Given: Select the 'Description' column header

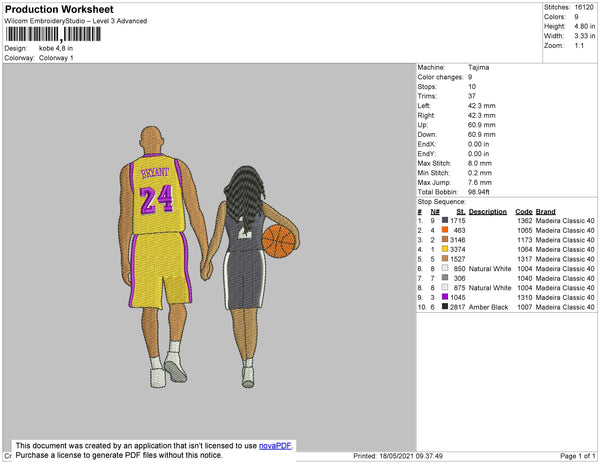Looking at the screenshot, I should (488, 212).
